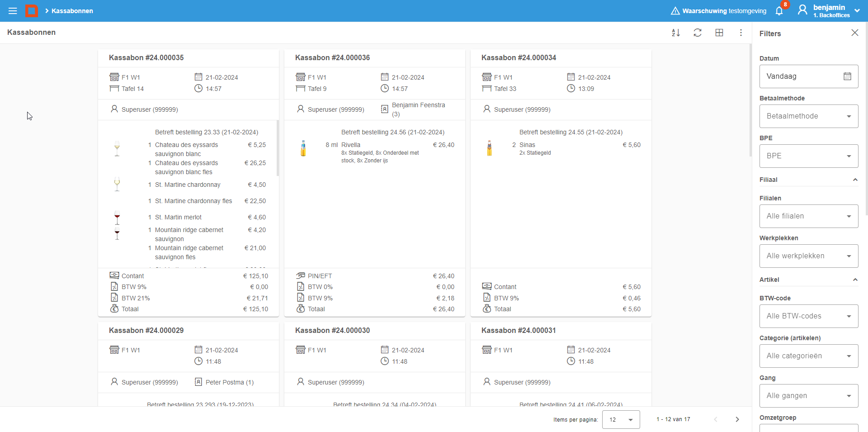
Task: Click register icon on Kassabon #24.000035
Action: click(114, 77)
